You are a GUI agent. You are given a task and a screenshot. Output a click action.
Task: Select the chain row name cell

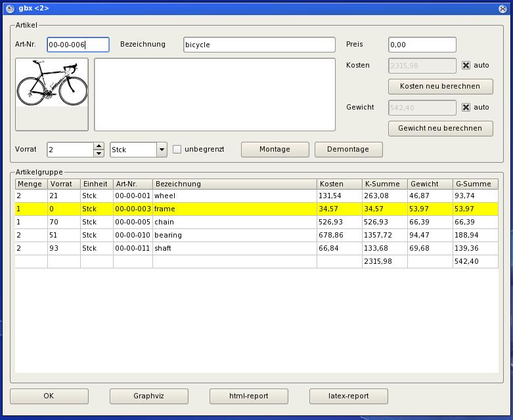click(234, 222)
